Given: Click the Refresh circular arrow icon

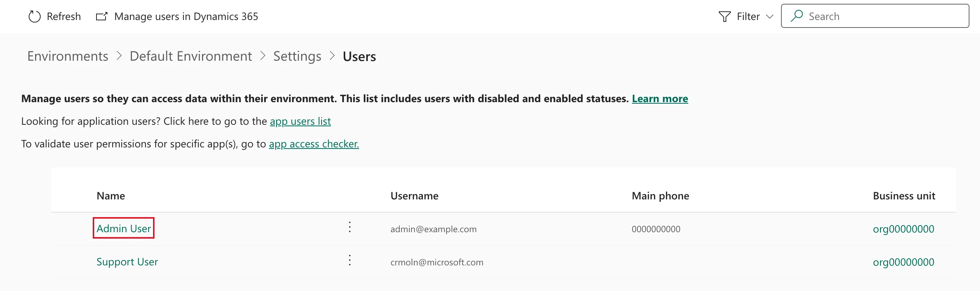Looking at the screenshot, I should coord(35,16).
